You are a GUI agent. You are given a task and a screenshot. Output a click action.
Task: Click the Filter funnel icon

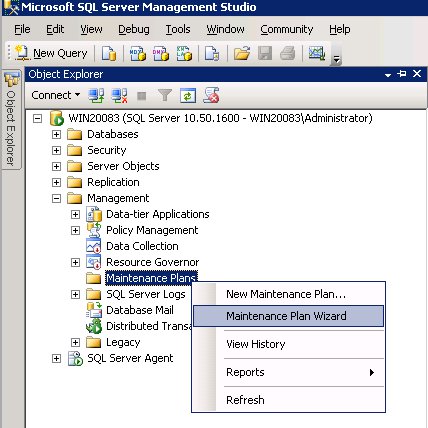point(165,95)
